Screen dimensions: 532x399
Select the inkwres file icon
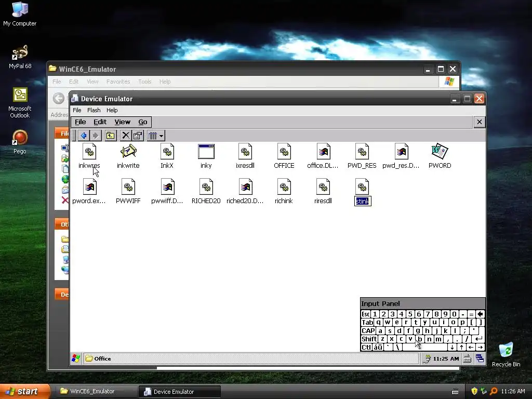click(x=89, y=152)
